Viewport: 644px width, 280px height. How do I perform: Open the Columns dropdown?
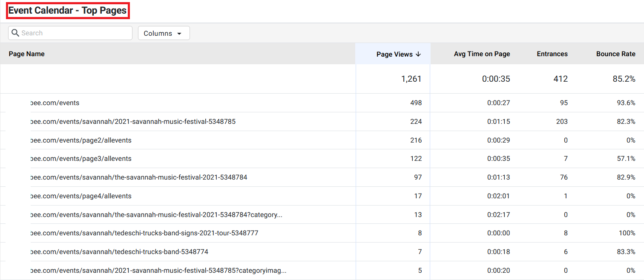[164, 33]
